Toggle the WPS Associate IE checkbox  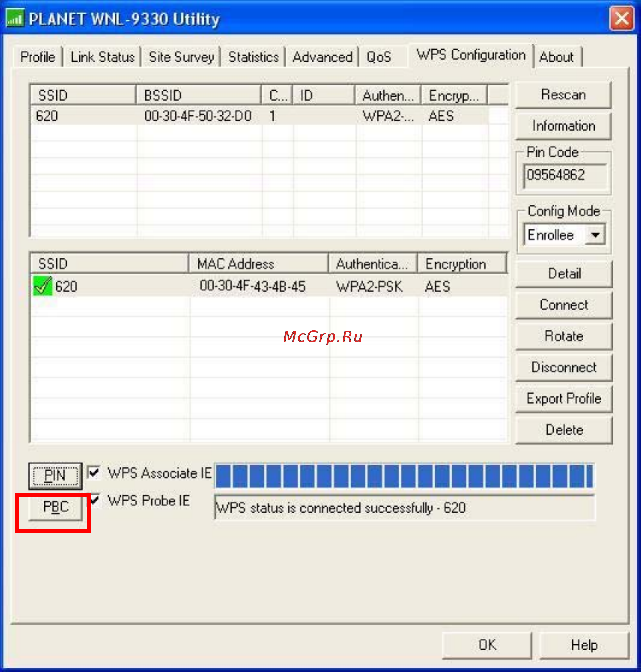tap(94, 473)
